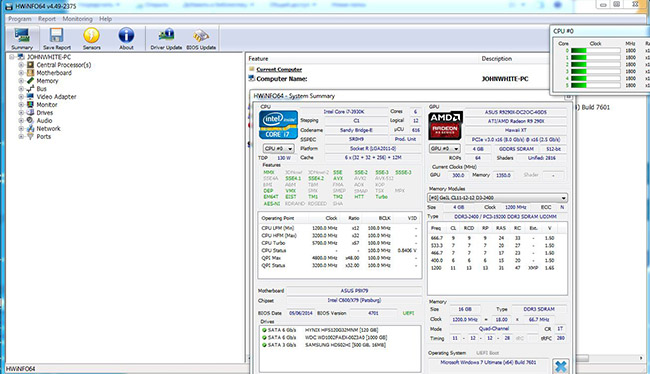Expand the Central Processor(s) node

point(21,65)
